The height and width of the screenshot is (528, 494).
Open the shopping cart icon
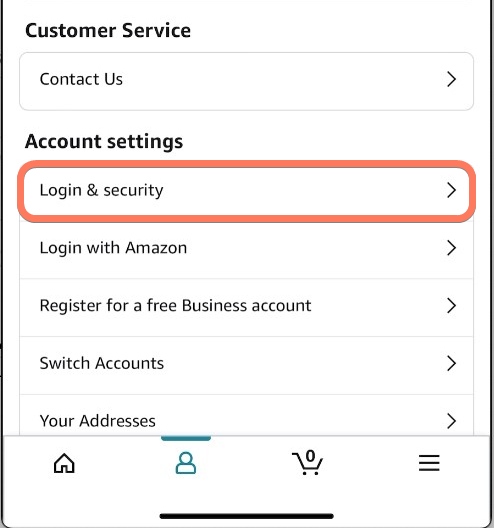[x=307, y=463]
